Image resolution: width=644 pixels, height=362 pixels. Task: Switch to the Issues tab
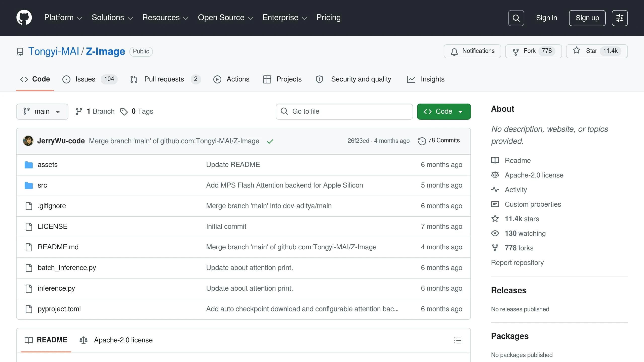point(90,79)
